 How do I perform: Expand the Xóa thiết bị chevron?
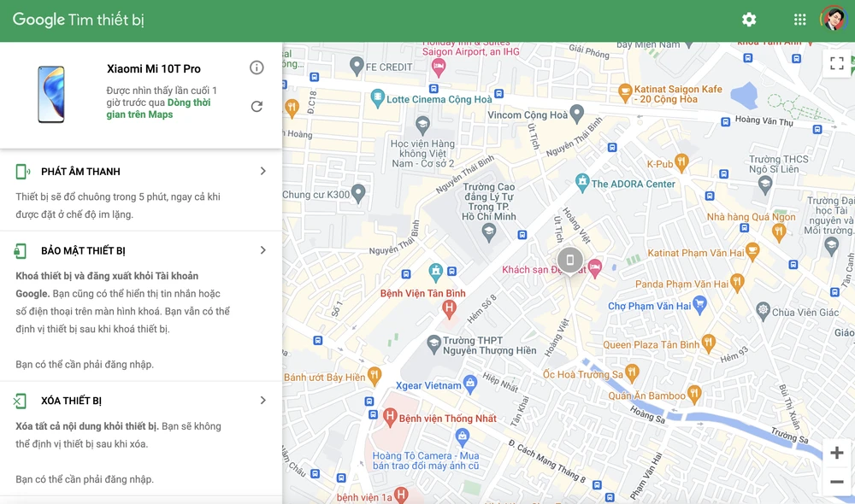tap(262, 401)
